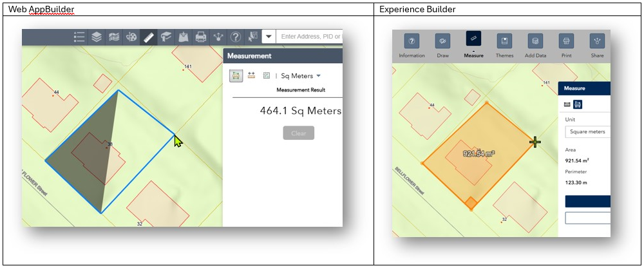Open the Add Data icon in Web AppBuilder
644x268 pixels.
[183, 37]
